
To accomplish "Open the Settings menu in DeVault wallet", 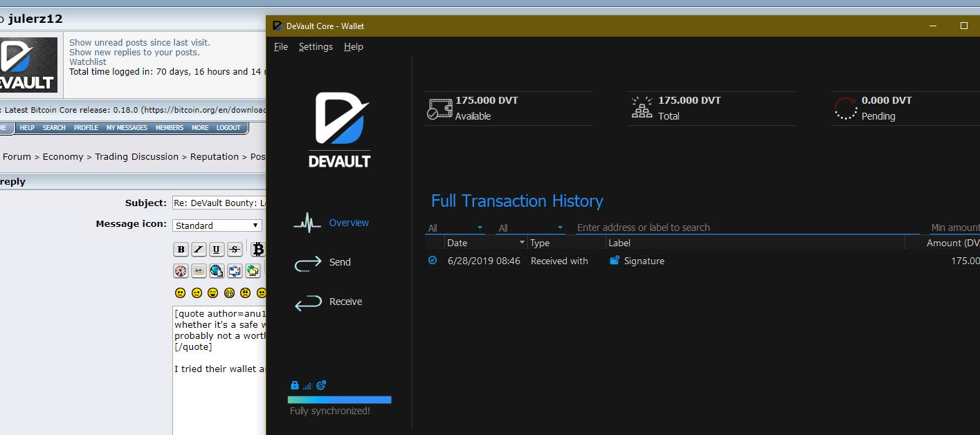I will pos(316,47).
